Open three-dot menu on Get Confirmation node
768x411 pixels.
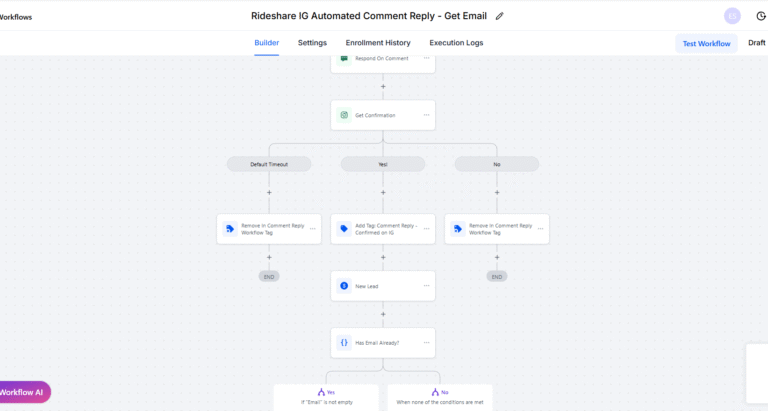click(x=426, y=115)
